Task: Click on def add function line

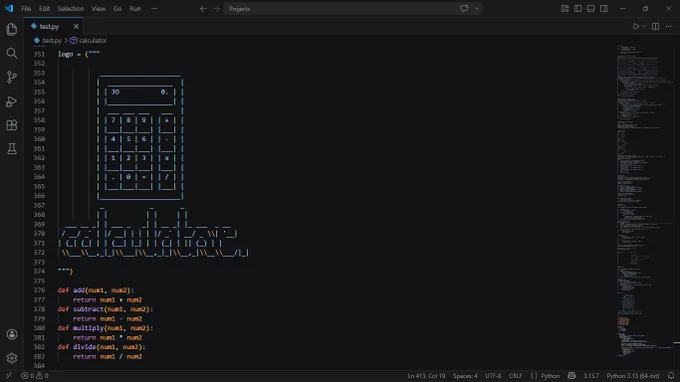Action: tap(96, 290)
